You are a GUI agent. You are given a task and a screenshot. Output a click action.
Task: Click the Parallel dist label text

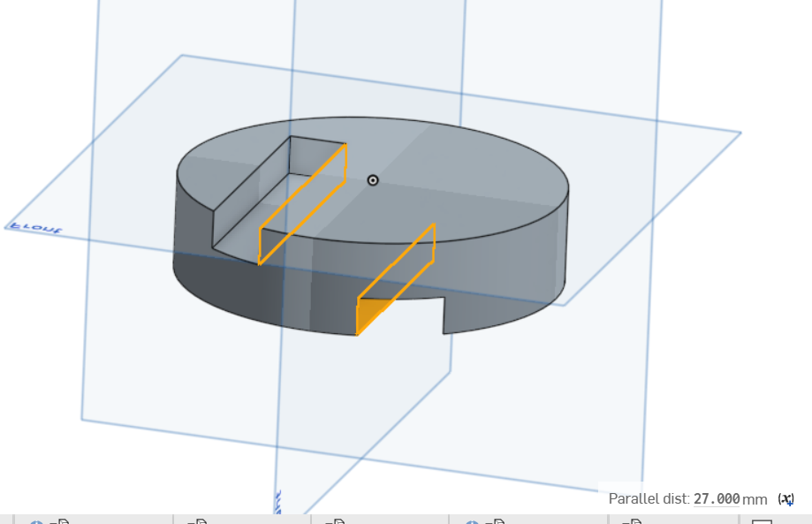[x=649, y=499]
